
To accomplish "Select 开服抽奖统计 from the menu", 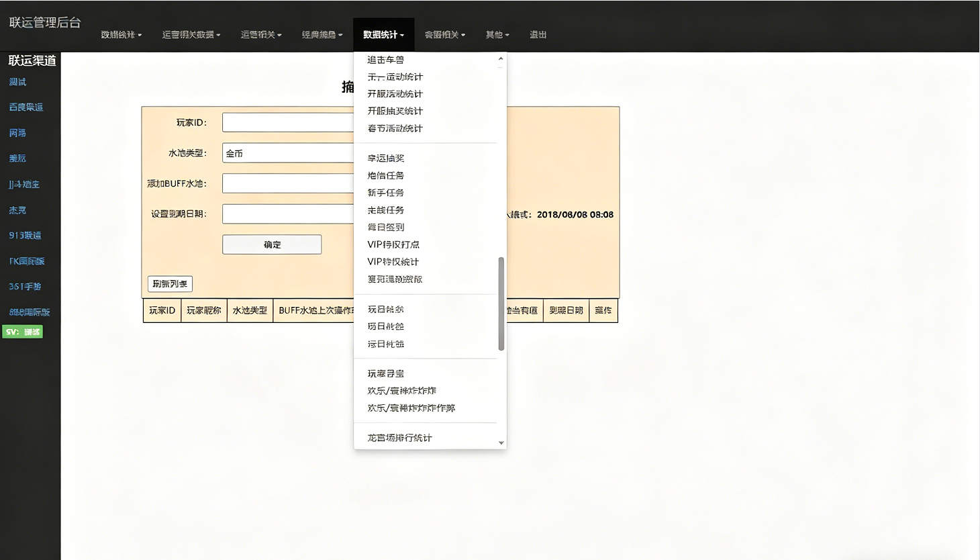I will pyautogui.click(x=394, y=111).
